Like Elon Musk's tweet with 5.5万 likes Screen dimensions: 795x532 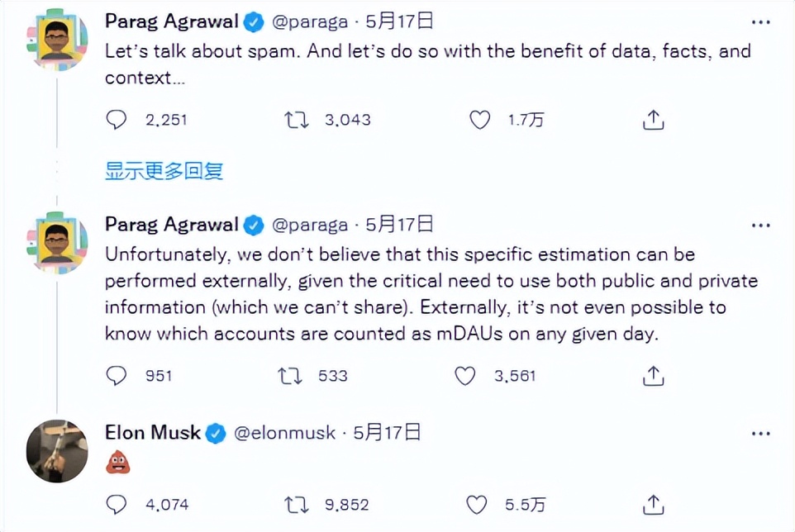pyautogui.click(x=477, y=504)
